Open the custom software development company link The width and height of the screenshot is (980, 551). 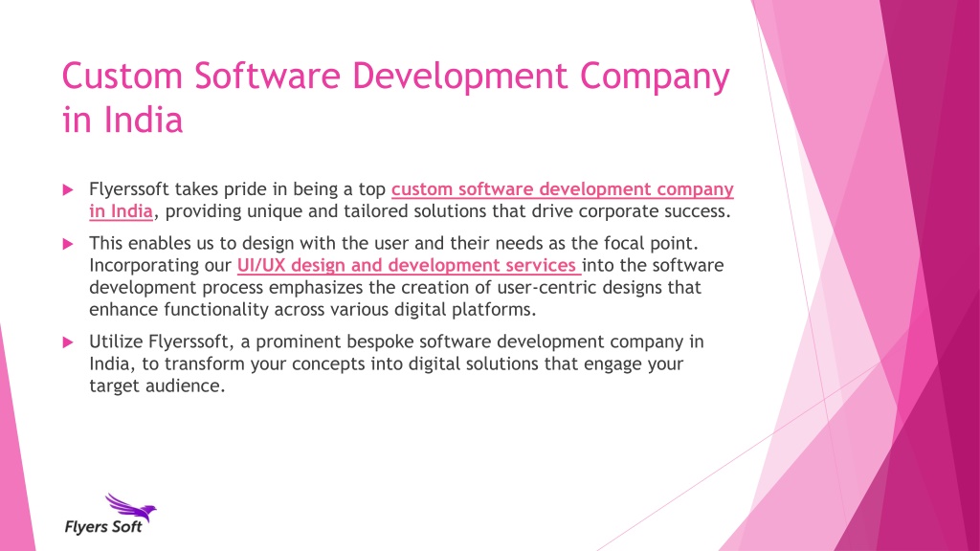562,189
